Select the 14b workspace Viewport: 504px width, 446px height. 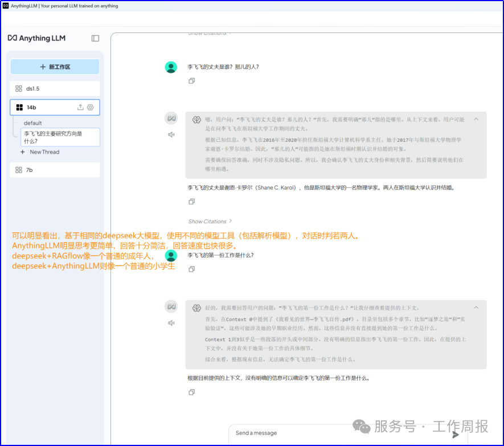pyautogui.click(x=55, y=108)
